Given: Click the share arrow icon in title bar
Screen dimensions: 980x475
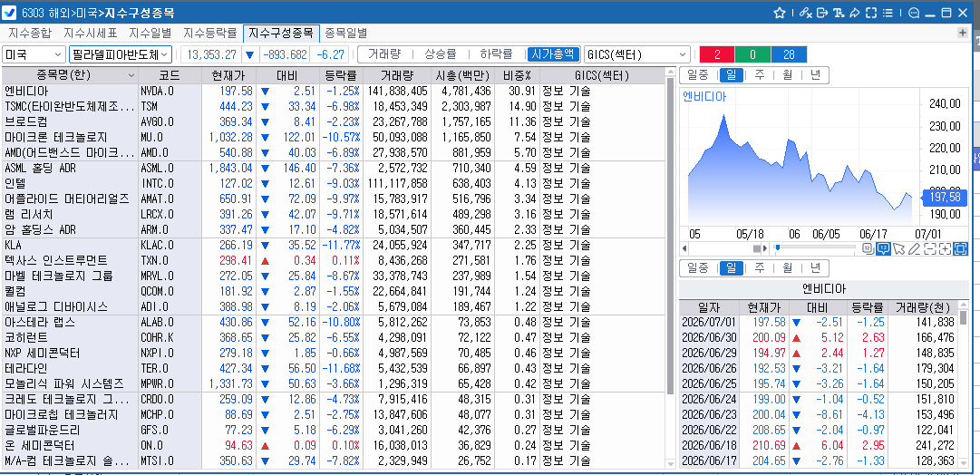Looking at the screenshot, I should 855,13.
